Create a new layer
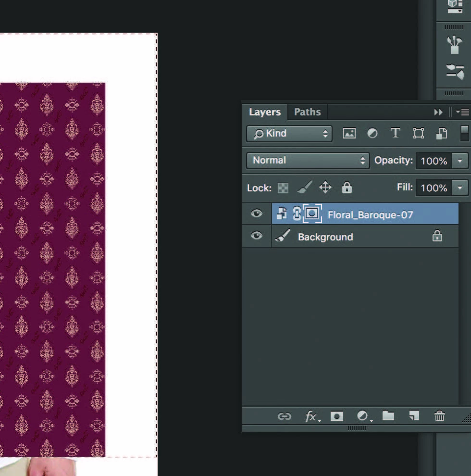Screen dimensions: 471x476 pos(414,415)
